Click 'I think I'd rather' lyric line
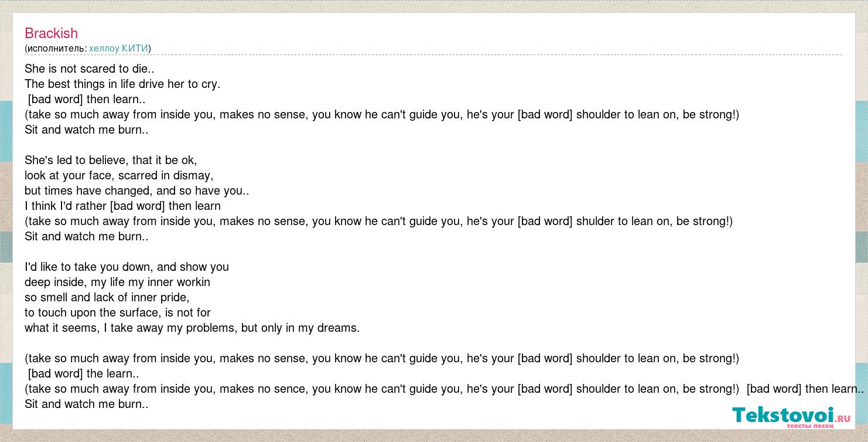Screen dimensions: 868x442 pos(122,206)
